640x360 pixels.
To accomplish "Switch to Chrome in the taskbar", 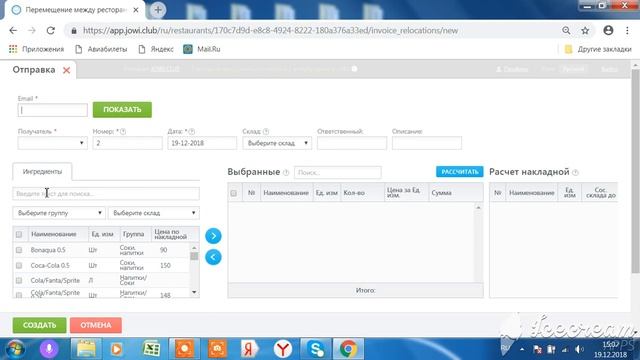I will [x=348, y=349].
